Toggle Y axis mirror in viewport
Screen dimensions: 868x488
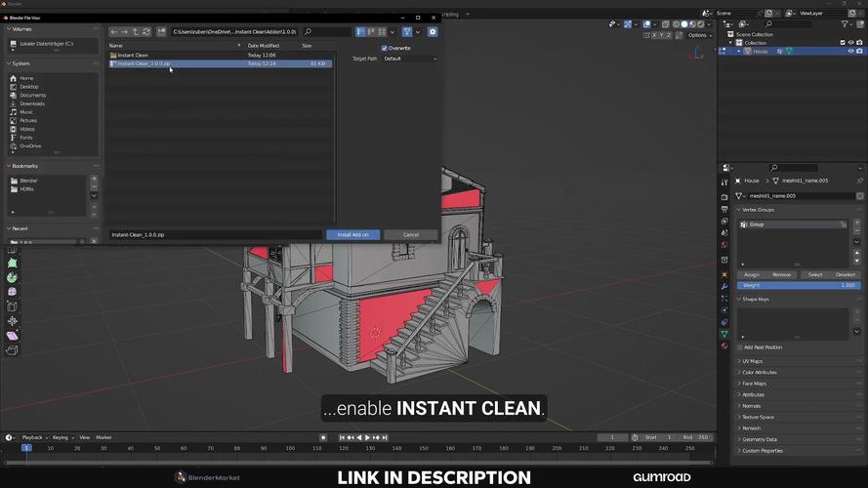pyautogui.click(x=662, y=35)
